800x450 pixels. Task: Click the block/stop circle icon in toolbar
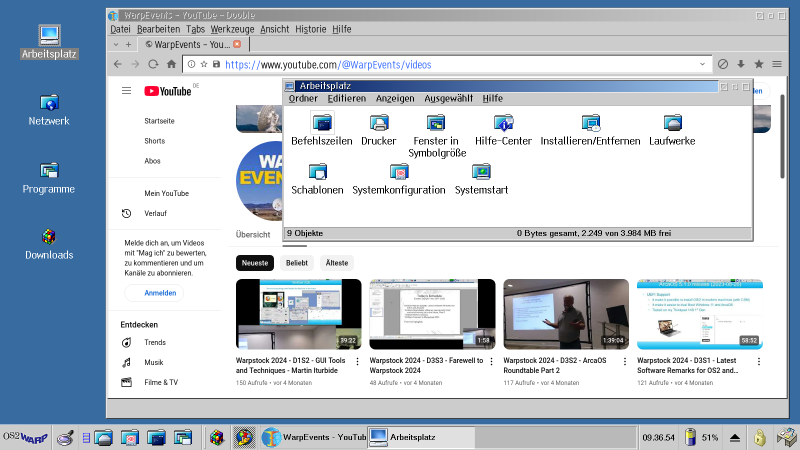(722, 64)
